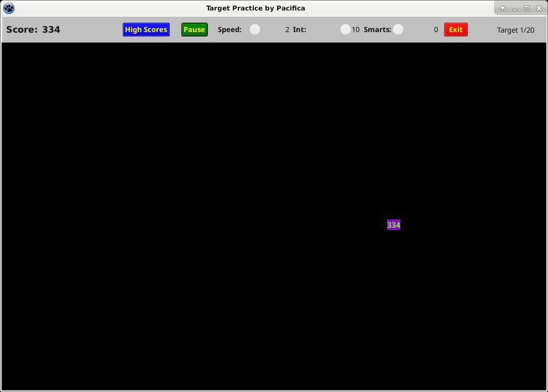Click the Smarts slider handle
Screen dimensions: 548x392
(x=398, y=29)
